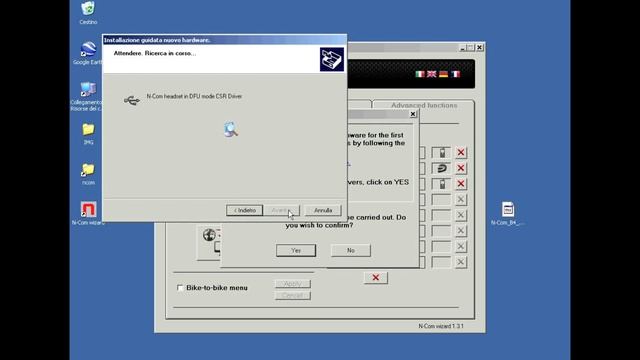Click the 'N-Com wizard 1.3.1' version label

(x=441, y=326)
